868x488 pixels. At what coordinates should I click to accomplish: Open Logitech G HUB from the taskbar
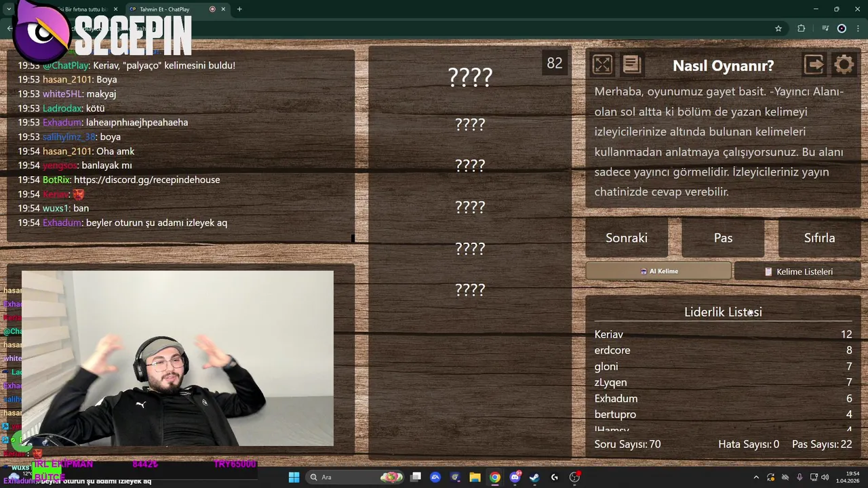pyautogui.click(x=555, y=477)
